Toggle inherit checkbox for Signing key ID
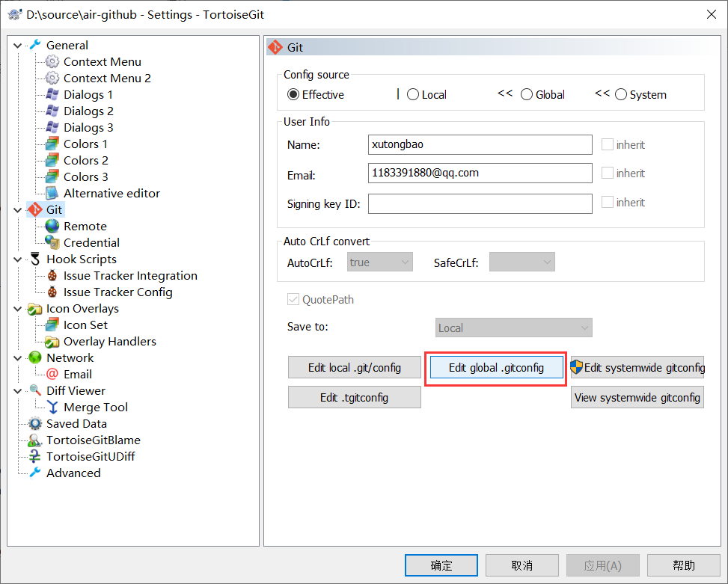The image size is (728, 584). [x=608, y=202]
